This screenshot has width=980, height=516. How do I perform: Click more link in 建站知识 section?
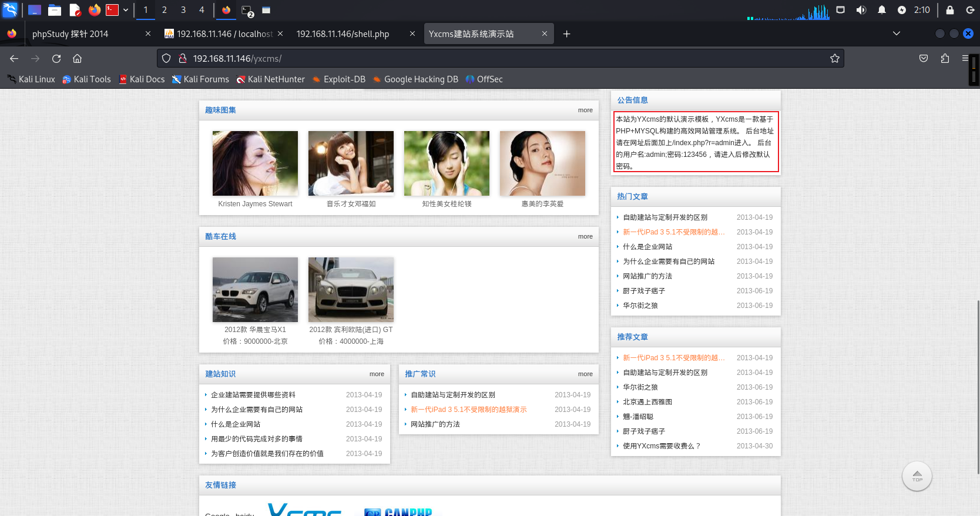(x=377, y=374)
